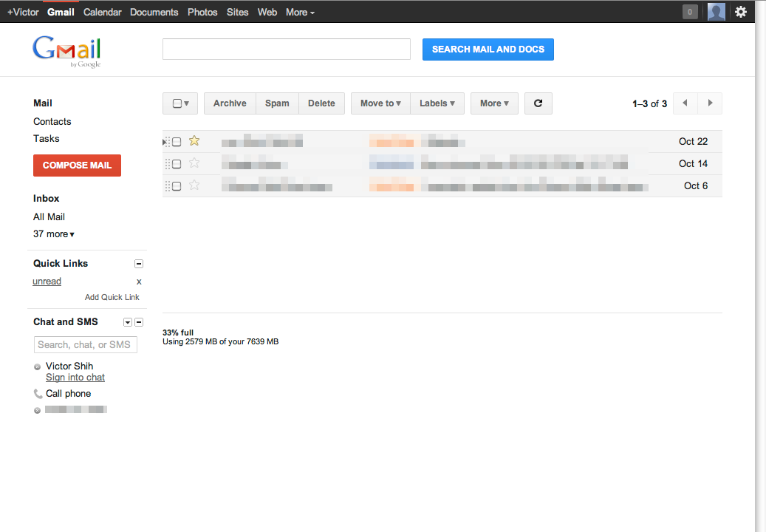Click the Gmail logo
The height and width of the screenshot is (532, 766).
67,51
